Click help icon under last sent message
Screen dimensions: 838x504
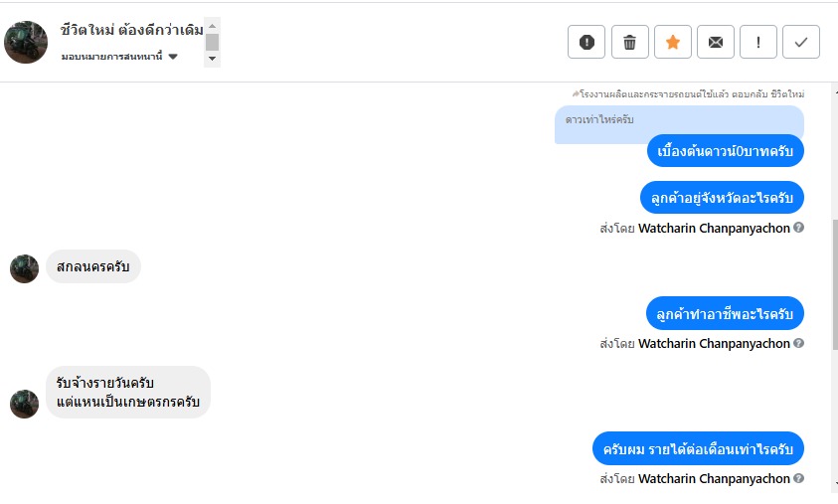pyautogui.click(x=798, y=478)
